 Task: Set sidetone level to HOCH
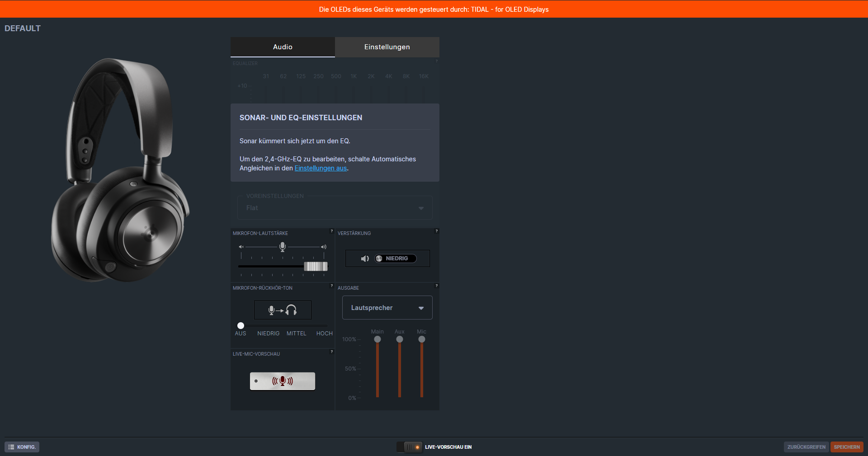click(325, 334)
